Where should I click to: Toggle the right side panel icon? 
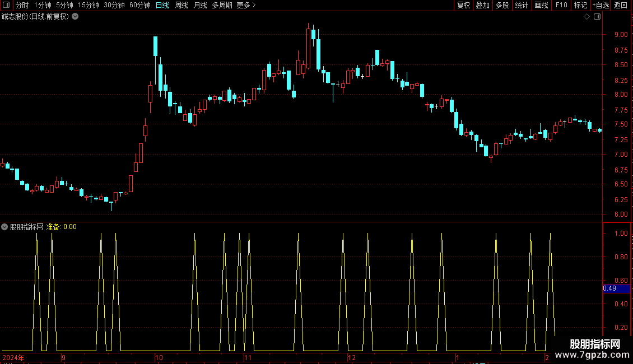(x=597, y=17)
